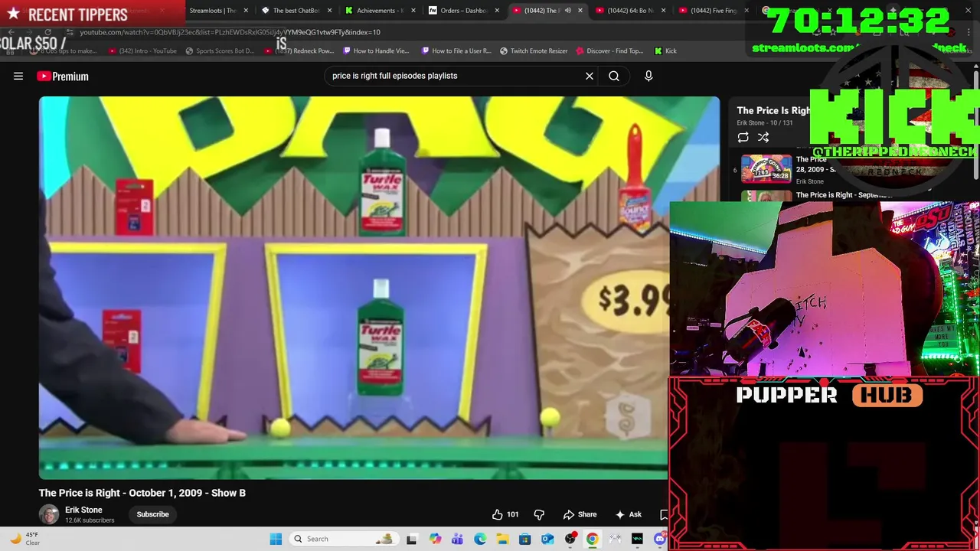Launch Copilot from taskbar

click(x=435, y=539)
